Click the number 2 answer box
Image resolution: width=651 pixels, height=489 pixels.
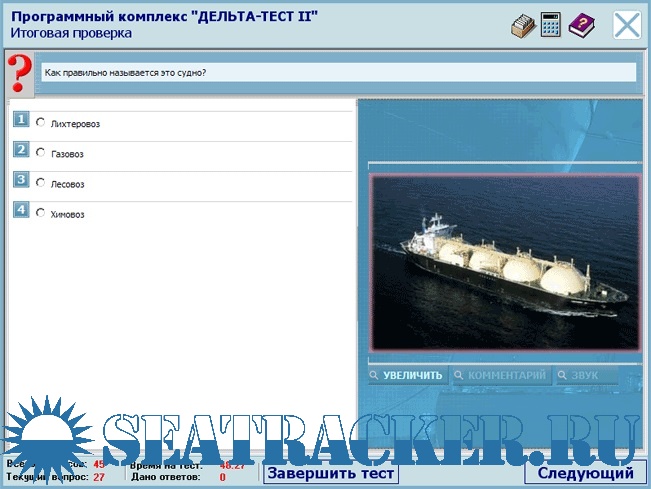tap(21, 150)
